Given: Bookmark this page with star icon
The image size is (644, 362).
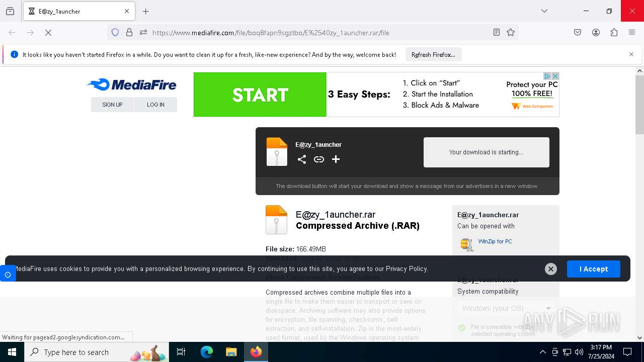Looking at the screenshot, I should (511, 33).
